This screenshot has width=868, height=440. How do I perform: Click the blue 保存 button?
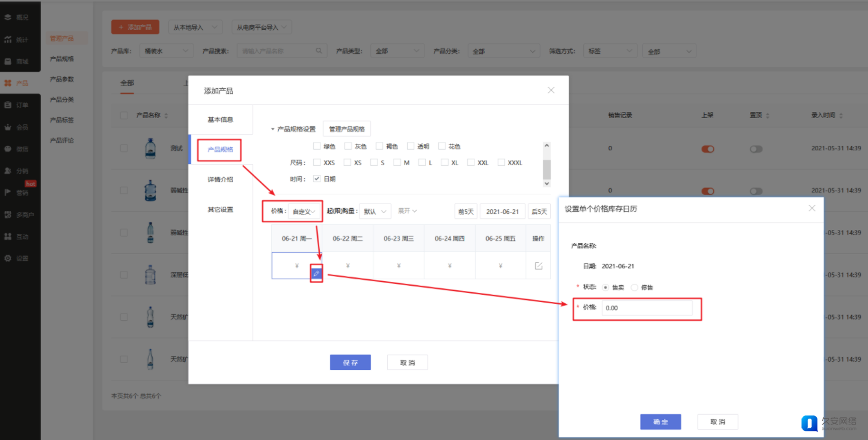(350, 363)
